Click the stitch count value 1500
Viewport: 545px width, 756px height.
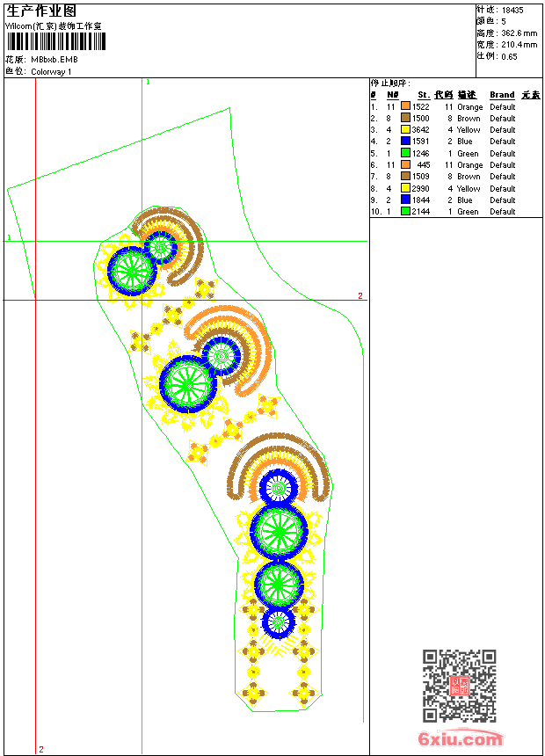pos(420,119)
